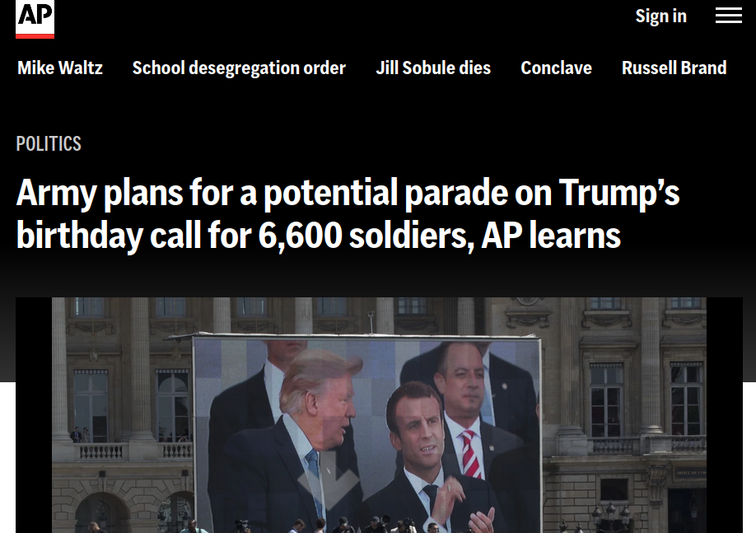Click the 'AP learns' text in the headline
This screenshot has width=756, height=533.
[551, 236]
